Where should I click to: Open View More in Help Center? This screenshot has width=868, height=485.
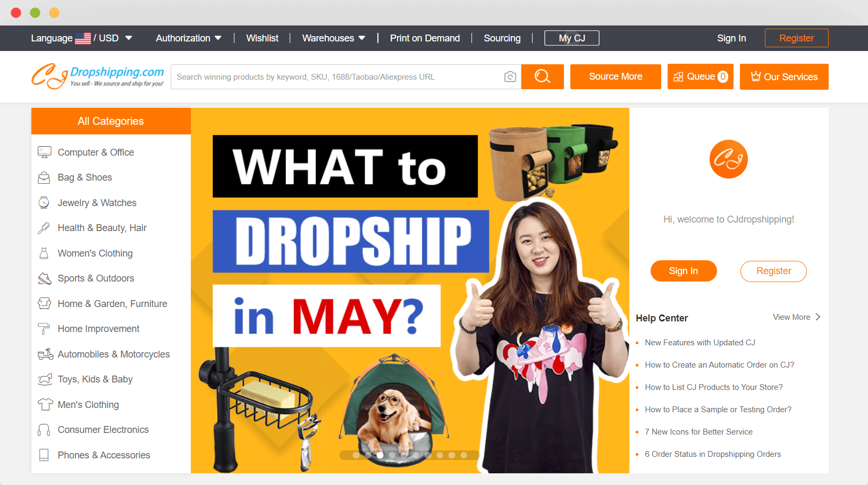click(x=796, y=317)
